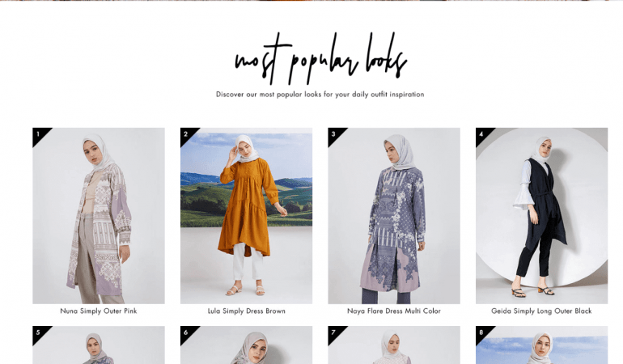The height and width of the screenshot is (364, 623).
Task: Click the Lula Simply Dress Brown title
Action: (x=246, y=311)
